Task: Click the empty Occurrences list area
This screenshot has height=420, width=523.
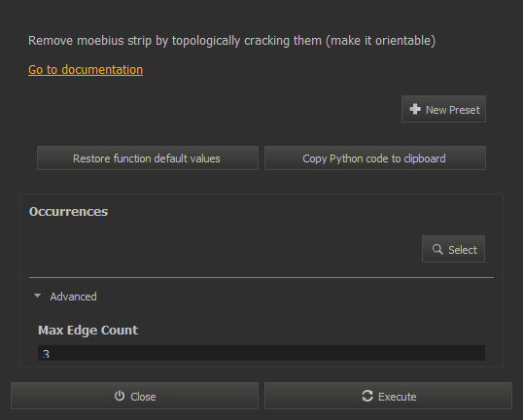Action: [x=224, y=249]
